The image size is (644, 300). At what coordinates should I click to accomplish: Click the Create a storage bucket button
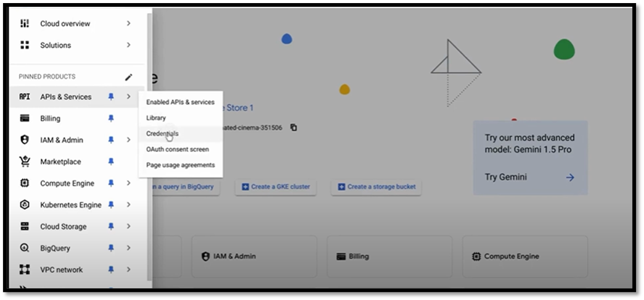pyautogui.click(x=376, y=187)
